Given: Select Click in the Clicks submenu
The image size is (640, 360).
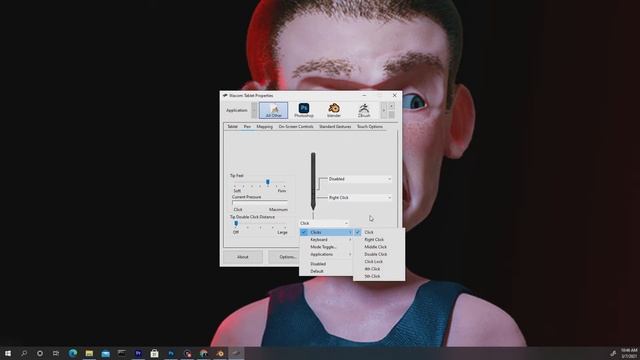Looking at the screenshot, I should (379, 232).
